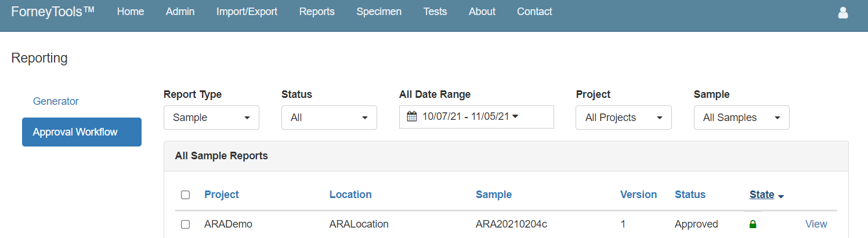The image size is (868, 238).
Task: Click the ForneyTools brand logo
Action: click(53, 12)
